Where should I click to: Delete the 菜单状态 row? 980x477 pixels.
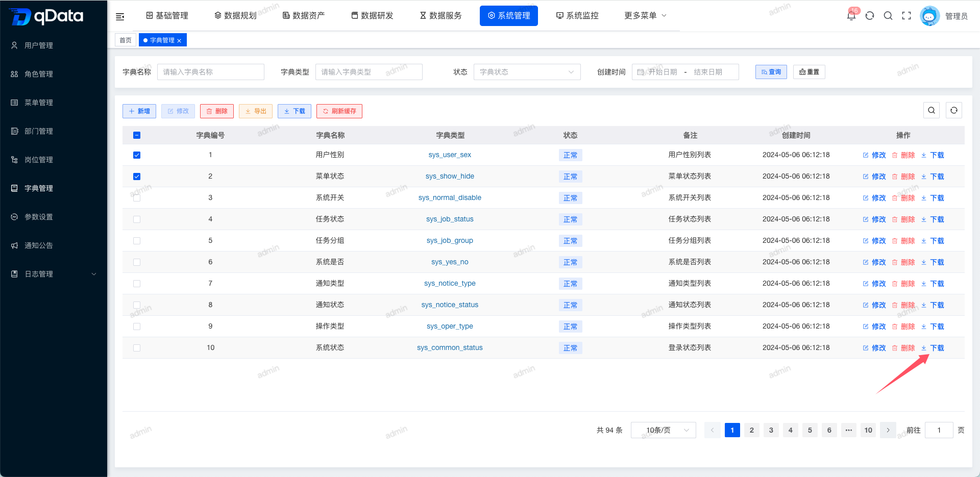pos(903,177)
